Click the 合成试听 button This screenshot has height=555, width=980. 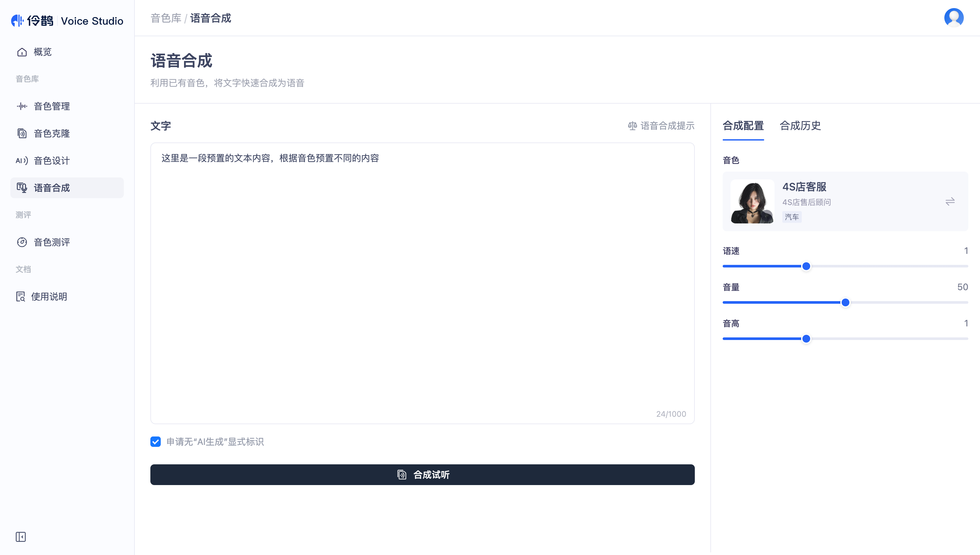click(x=422, y=475)
